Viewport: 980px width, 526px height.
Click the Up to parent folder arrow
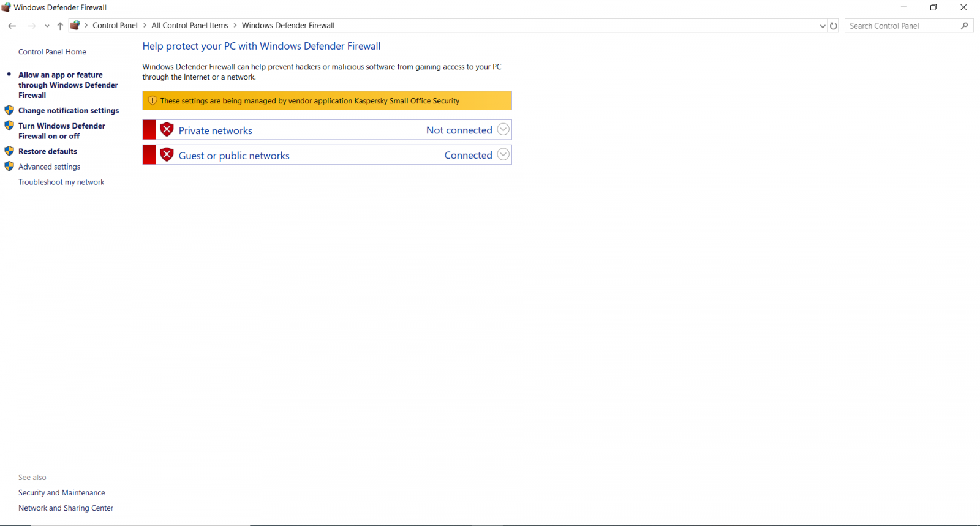tap(60, 26)
